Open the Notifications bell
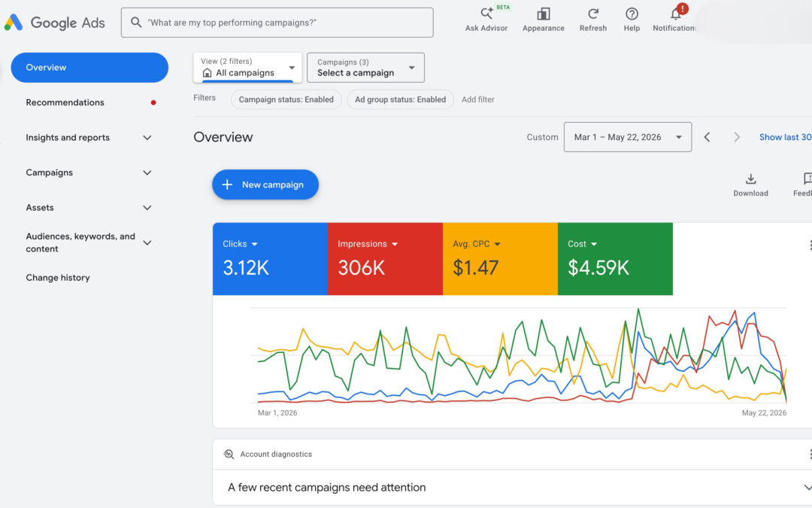This screenshot has width=812, height=508. (x=675, y=14)
